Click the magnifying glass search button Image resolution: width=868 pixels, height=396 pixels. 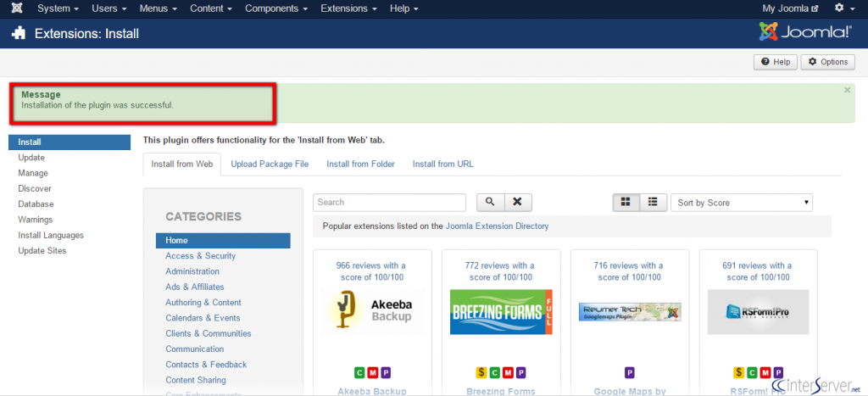click(x=490, y=202)
